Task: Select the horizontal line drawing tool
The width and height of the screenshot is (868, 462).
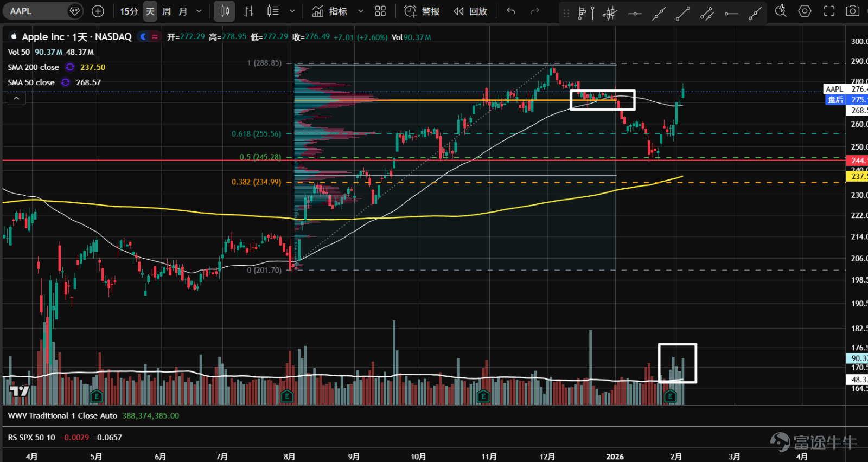Action: (635, 13)
